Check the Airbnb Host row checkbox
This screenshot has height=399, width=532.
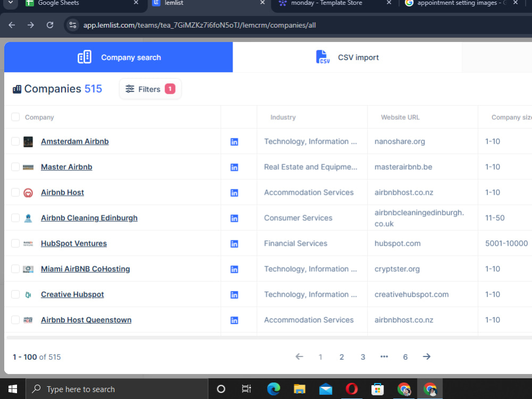pos(15,193)
